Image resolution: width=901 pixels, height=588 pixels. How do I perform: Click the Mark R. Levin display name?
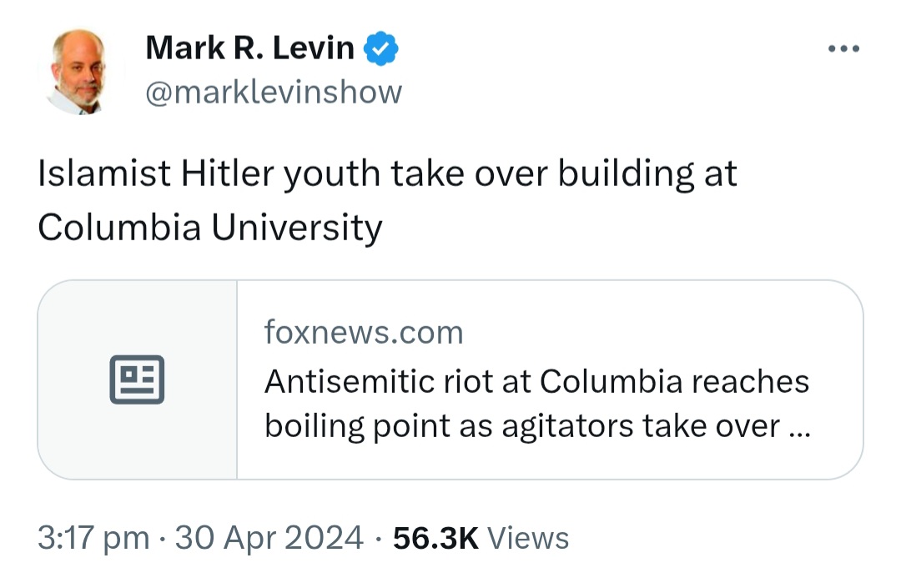pos(250,48)
